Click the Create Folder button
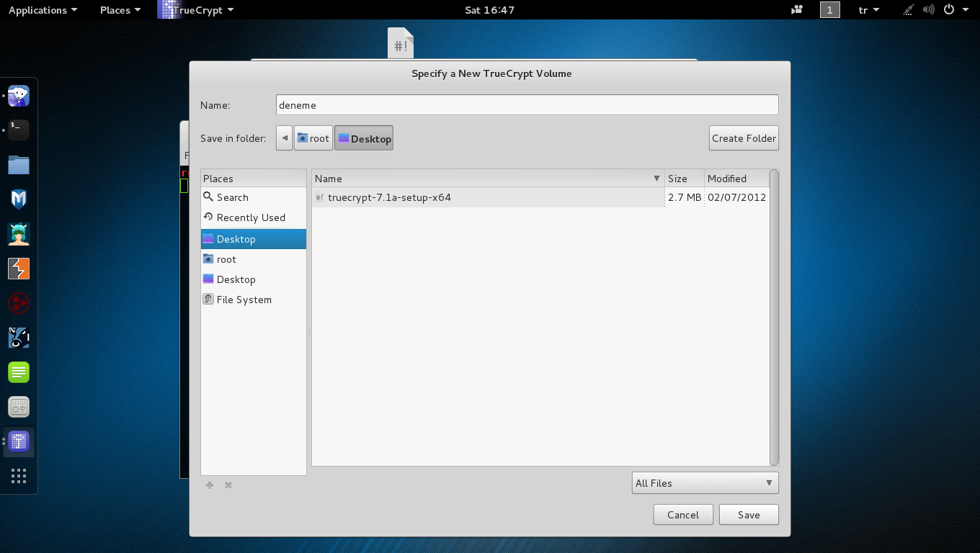Image resolution: width=980 pixels, height=553 pixels. (x=744, y=138)
